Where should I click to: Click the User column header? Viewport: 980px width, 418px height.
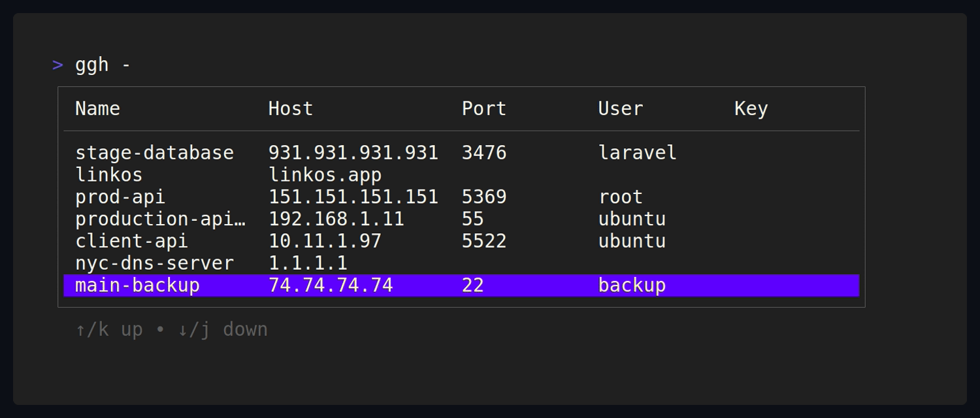click(x=619, y=108)
